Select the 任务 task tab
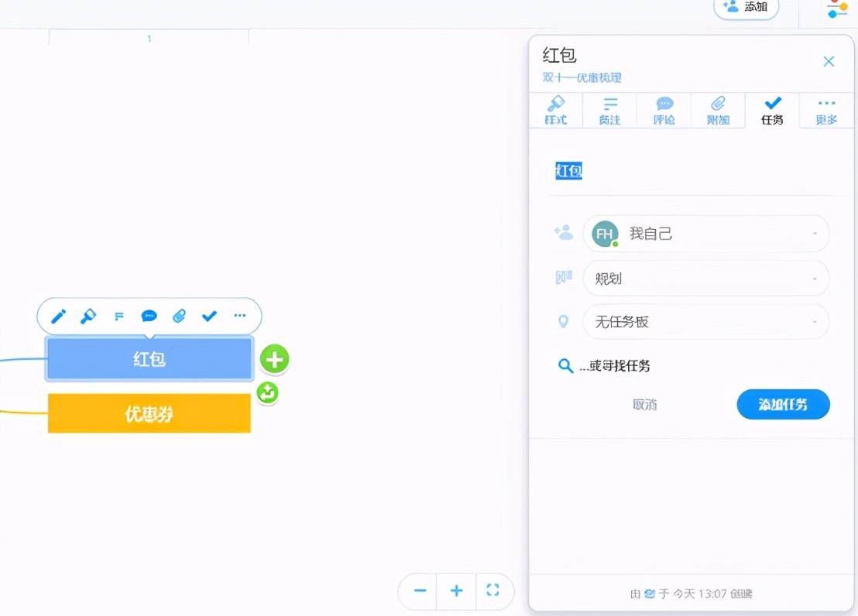The width and height of the screenshot is (858, 616). (772, 111)
